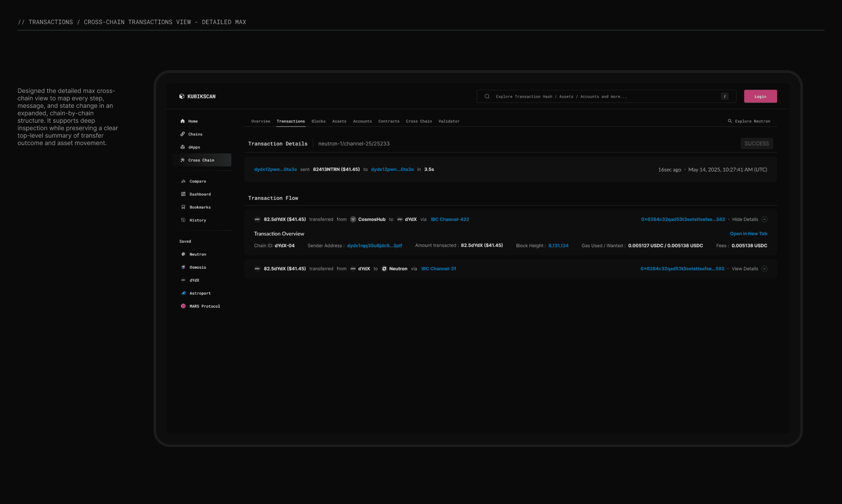Open Bookmarks in the sidebar
The image size is (842, 504).
[x=200, y=207]
